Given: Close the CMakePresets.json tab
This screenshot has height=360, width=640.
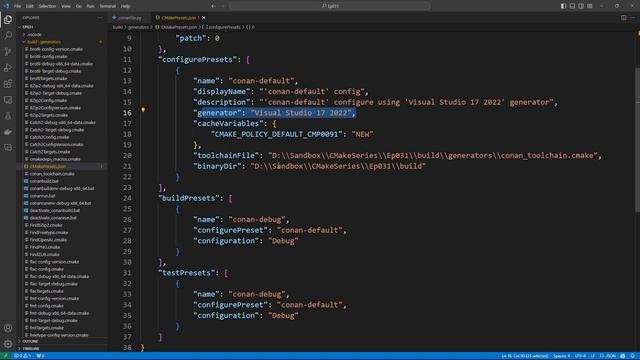Looking at the screenshot, I should tap(204, 18).
